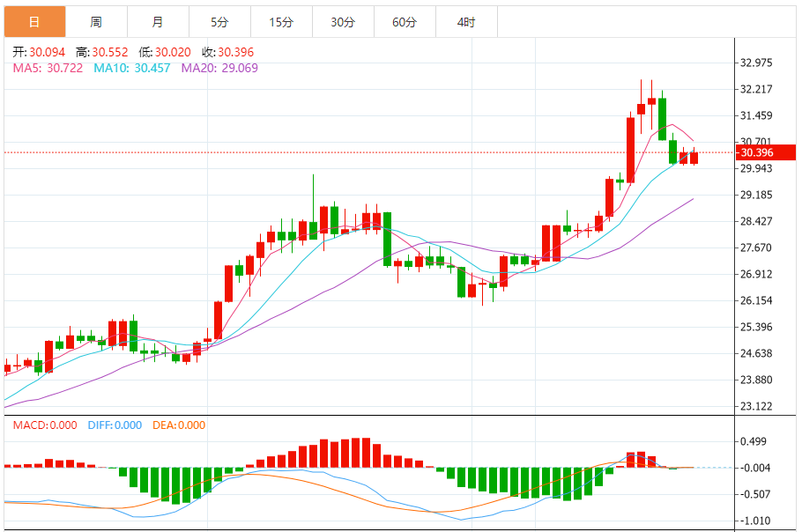
Task: Click the -0.004 MACD axis label
Action: click(x=755, y=468)
